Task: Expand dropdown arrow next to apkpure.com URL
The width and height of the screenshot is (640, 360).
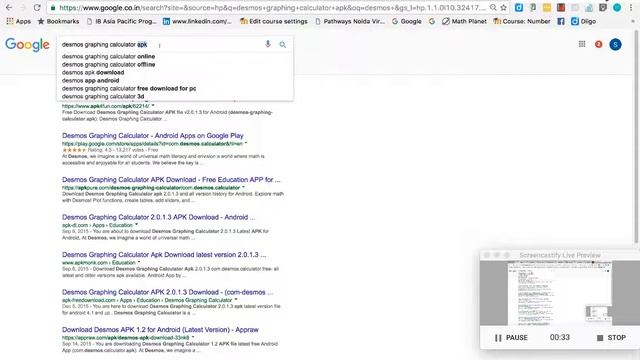Action: (x=243, y=187)
